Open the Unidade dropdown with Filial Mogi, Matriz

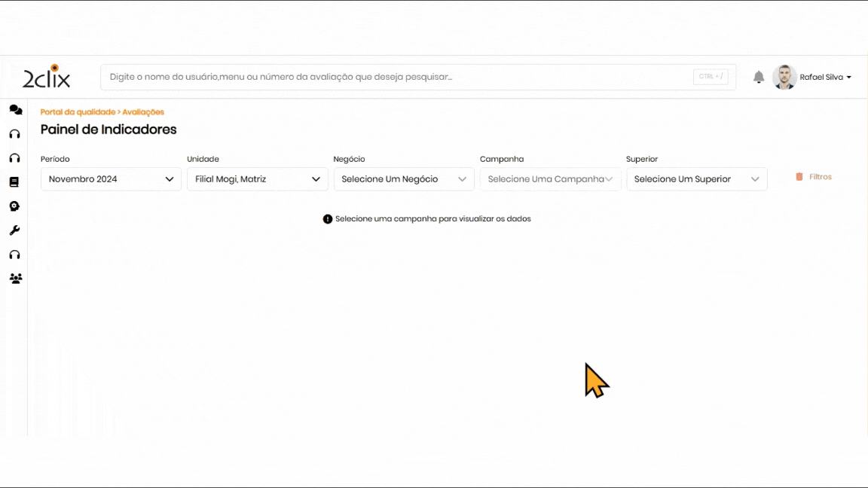257,179
